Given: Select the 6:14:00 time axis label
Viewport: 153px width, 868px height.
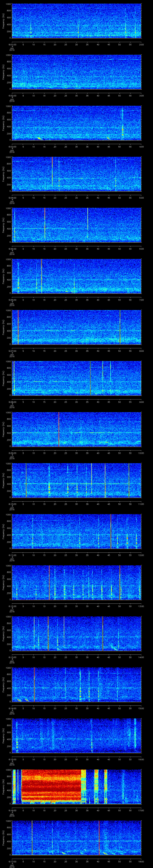Looking at the screenshot, I should [x=12, y=708].
